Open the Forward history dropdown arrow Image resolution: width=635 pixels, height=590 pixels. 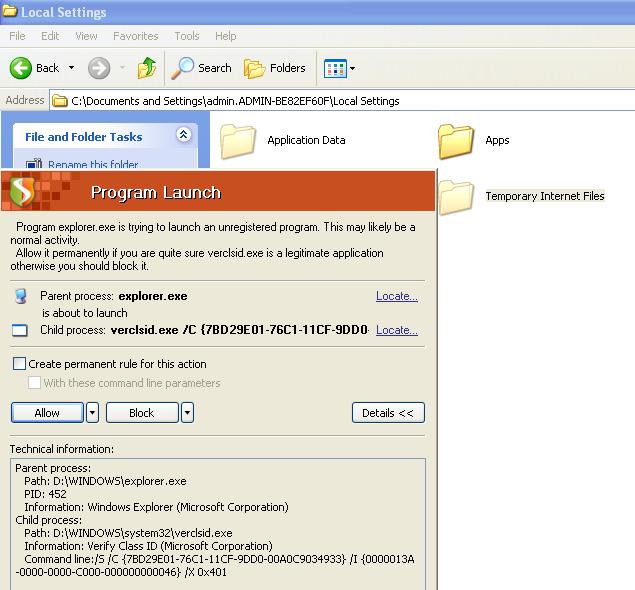pos(122,68)
